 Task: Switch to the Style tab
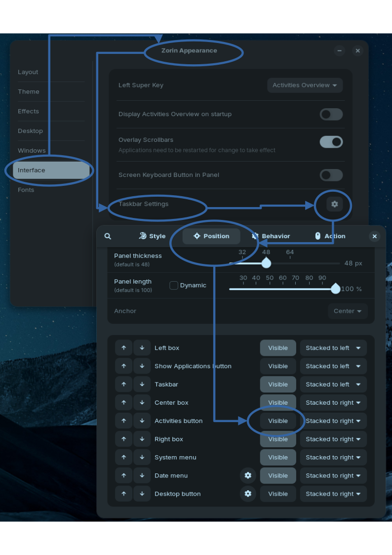coord(152,236)
